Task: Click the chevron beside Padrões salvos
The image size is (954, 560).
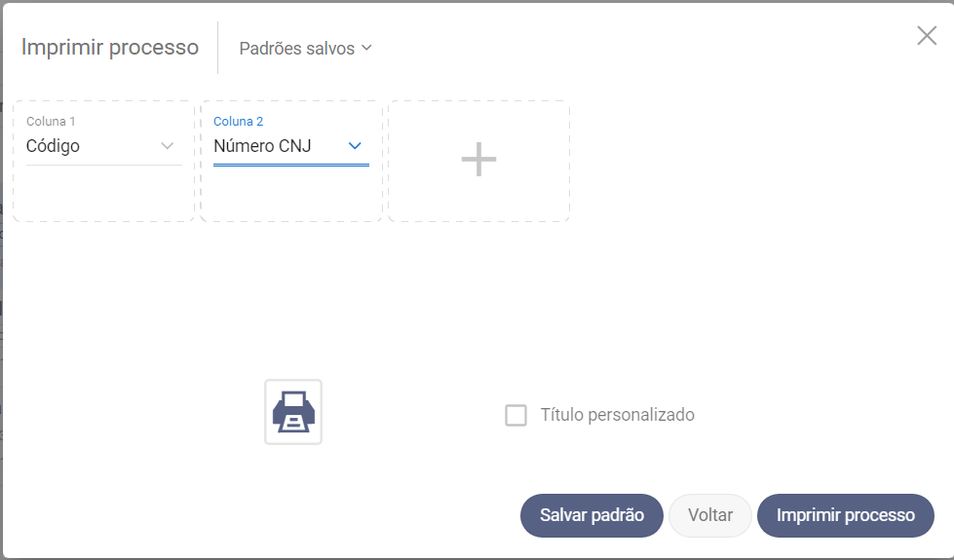Action: [x=366, y=48]
